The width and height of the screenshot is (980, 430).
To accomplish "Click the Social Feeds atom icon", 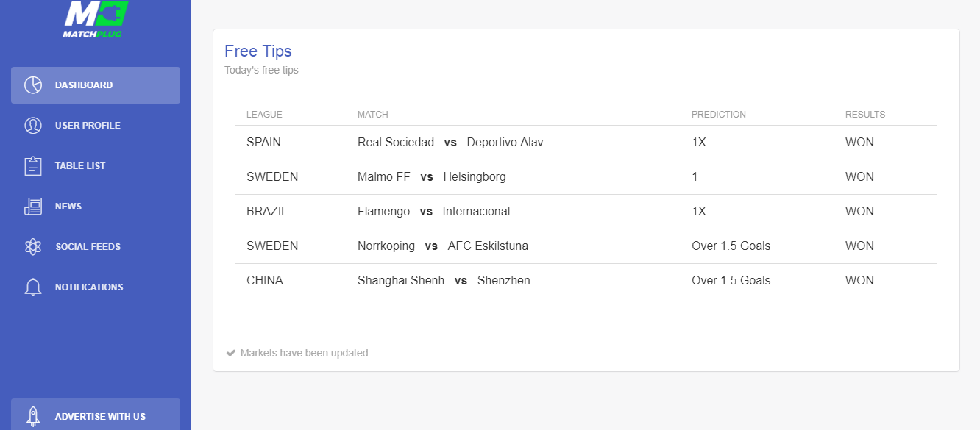I will (33, 247).
